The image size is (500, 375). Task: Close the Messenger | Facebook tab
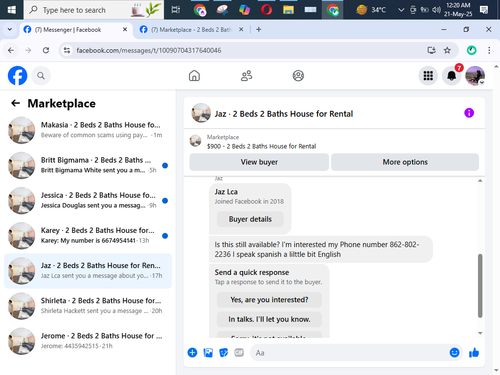pos(125,30)
